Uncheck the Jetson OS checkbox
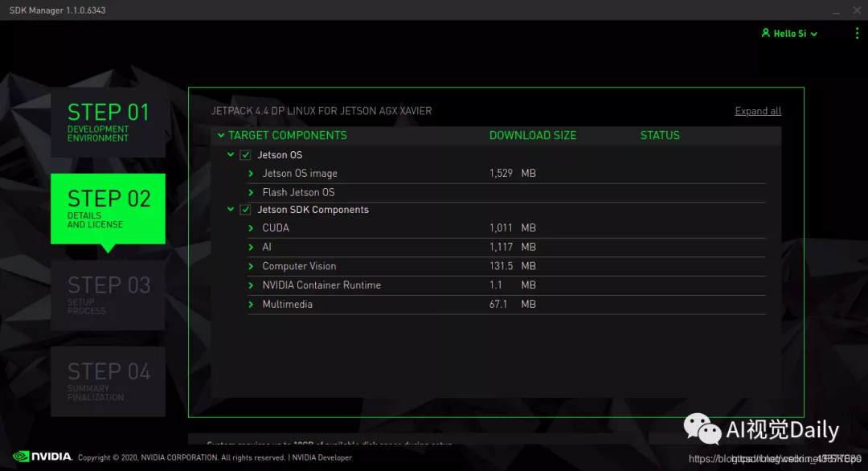868x471 pixels. (245, 155)
